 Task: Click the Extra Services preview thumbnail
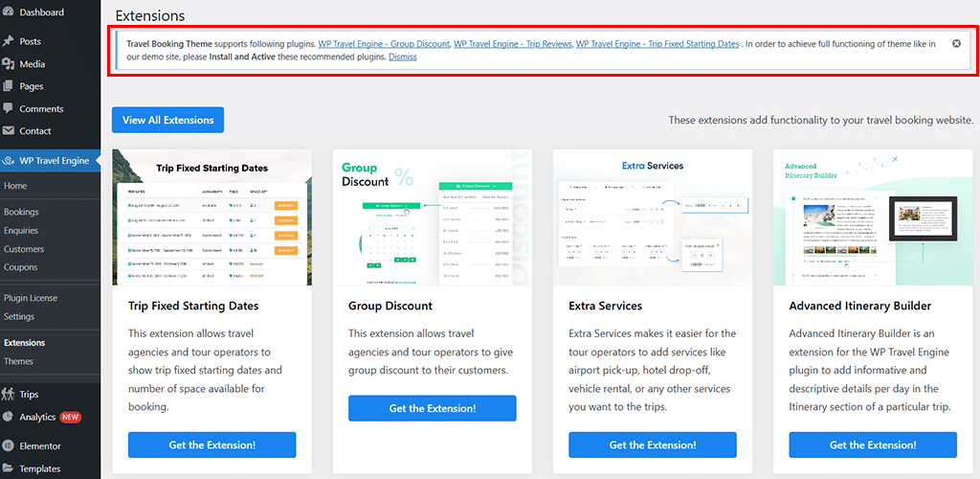(x=652, y=217)
